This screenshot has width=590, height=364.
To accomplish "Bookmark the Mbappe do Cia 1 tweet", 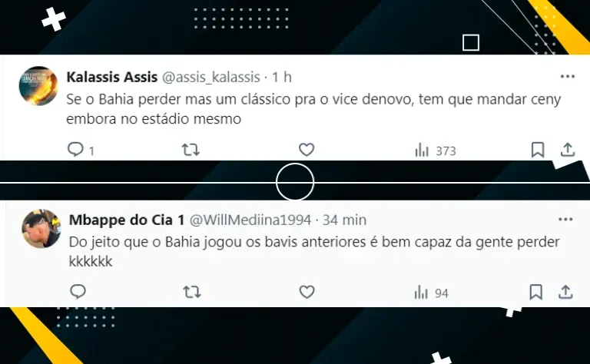I will (535, 292).
